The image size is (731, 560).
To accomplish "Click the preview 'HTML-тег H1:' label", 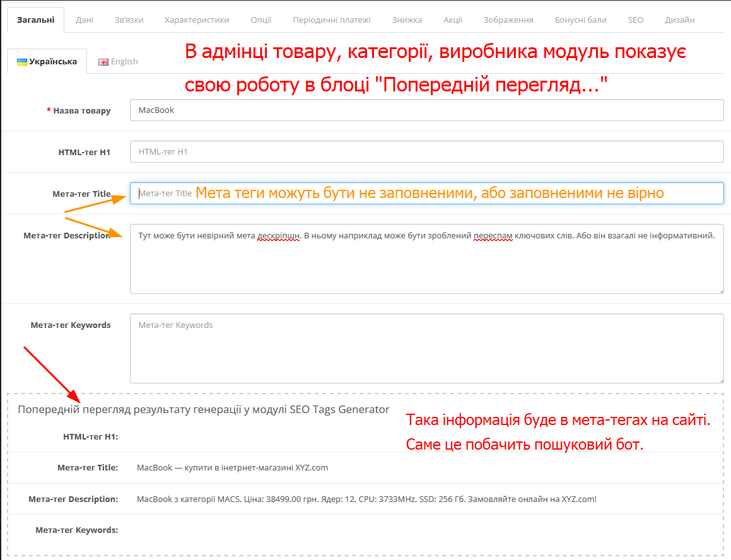I will [90, 436].
